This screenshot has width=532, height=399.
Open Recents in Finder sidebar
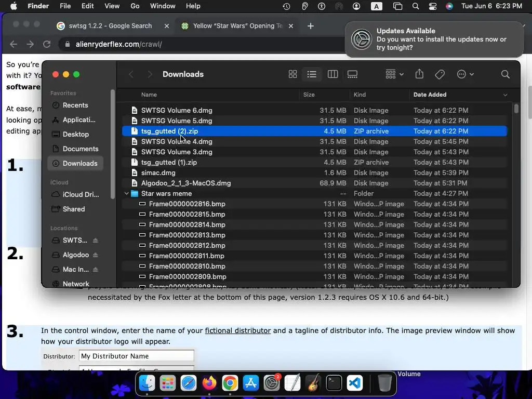click(x=75, y=105)
